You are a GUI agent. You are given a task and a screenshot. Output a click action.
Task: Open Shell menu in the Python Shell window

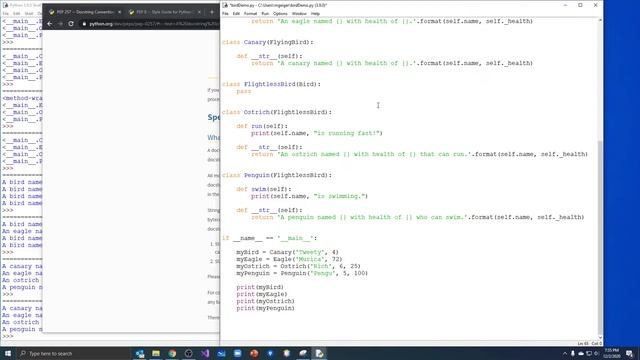click(x=29, y=13)
